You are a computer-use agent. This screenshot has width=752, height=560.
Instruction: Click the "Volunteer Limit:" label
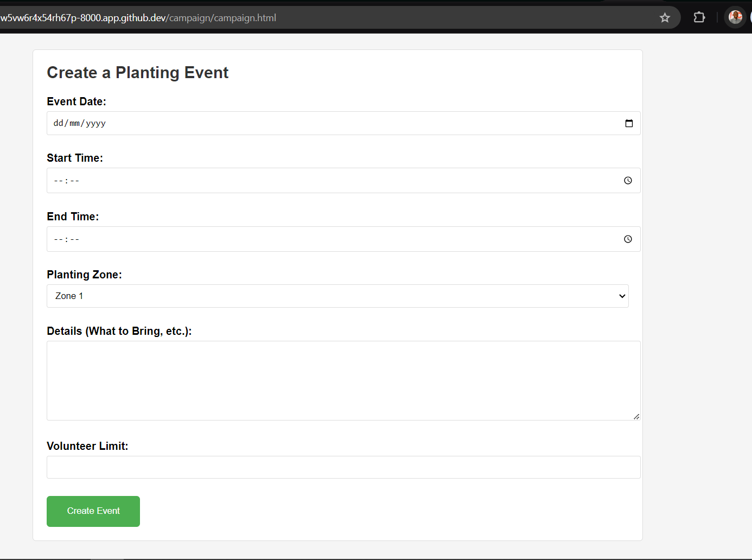pos(87,446)
